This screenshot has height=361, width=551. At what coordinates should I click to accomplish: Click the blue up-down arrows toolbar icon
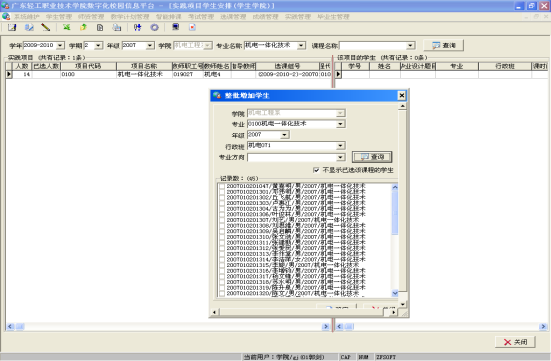137,27
